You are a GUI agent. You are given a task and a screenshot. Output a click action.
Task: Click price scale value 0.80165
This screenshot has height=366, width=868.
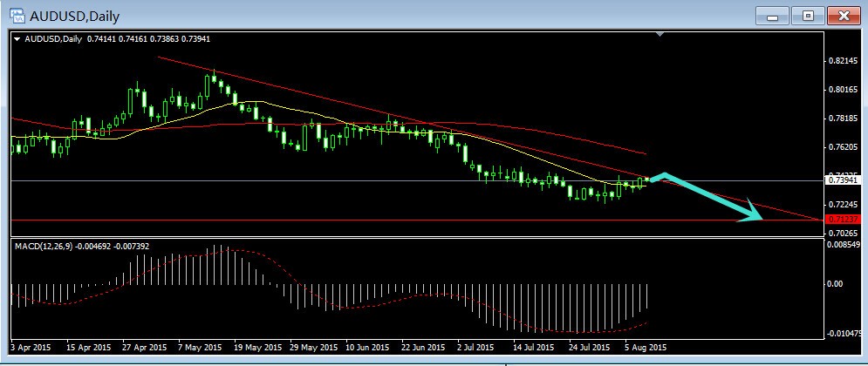(x=843, y=90)
